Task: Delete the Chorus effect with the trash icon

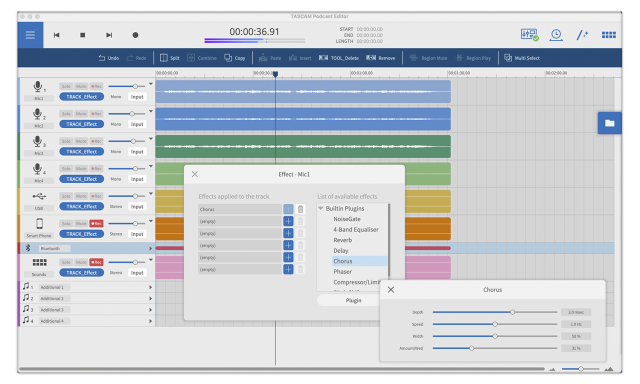Action: coord(300,209)
